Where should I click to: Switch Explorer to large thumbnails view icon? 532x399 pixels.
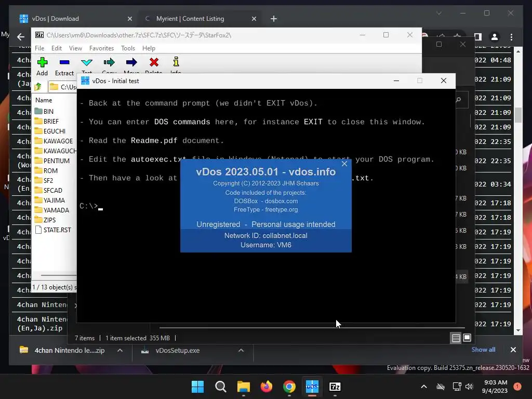click(467, 338)
